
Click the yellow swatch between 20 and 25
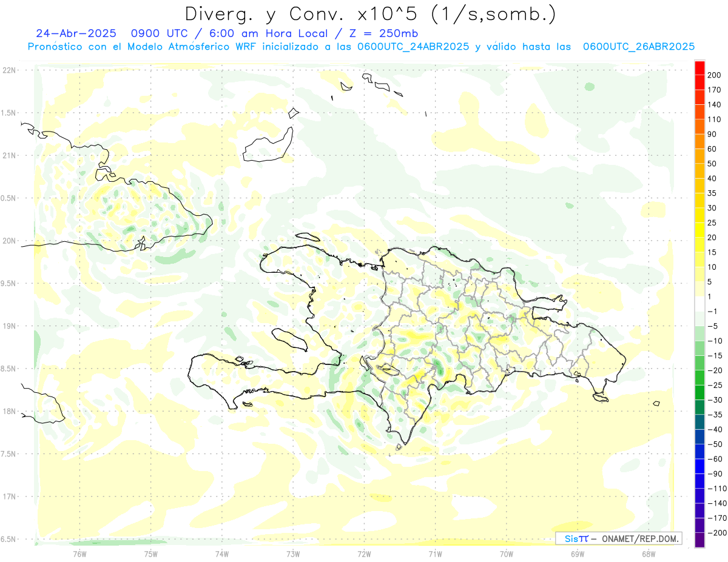coord(699,230)
